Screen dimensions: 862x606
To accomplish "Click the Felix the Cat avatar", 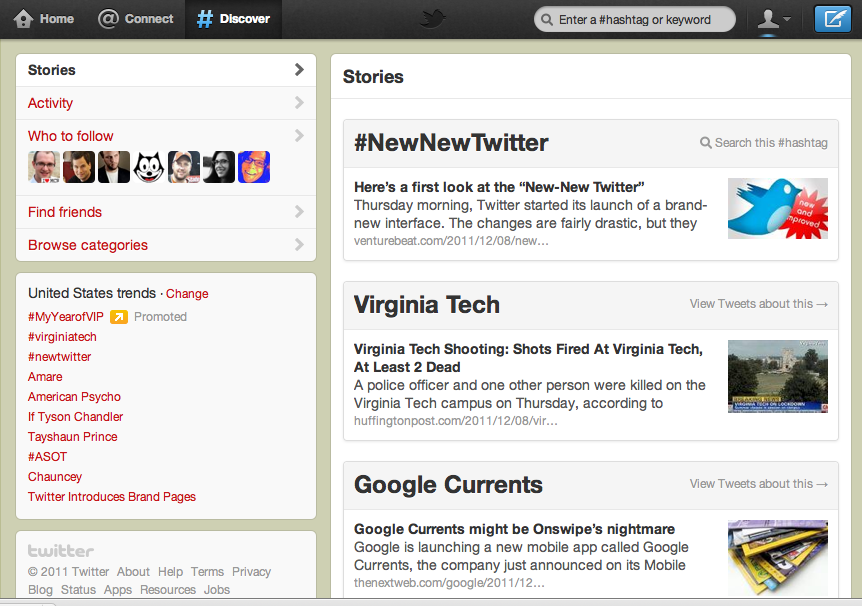I will [x=149, y=167].
